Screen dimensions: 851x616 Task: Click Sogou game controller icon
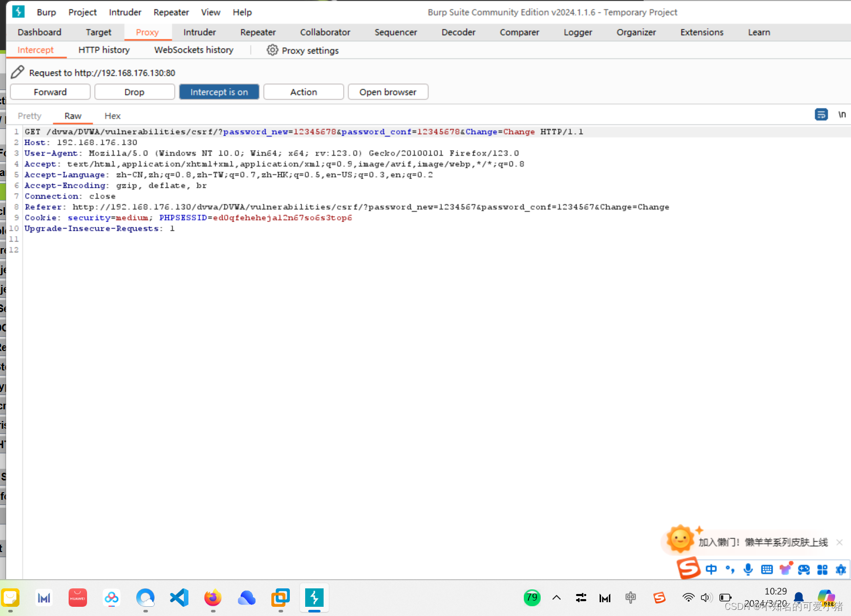[804, 569]
